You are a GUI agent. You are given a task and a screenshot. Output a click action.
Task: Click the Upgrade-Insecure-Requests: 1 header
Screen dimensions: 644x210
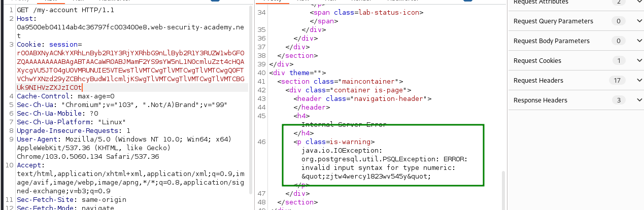click(x=74, y=131)
